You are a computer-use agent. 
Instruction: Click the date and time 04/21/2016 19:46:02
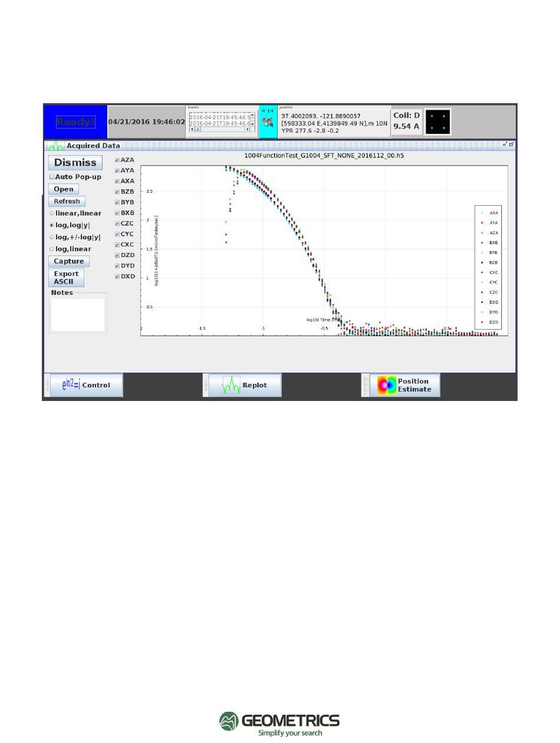pos(147,122)
